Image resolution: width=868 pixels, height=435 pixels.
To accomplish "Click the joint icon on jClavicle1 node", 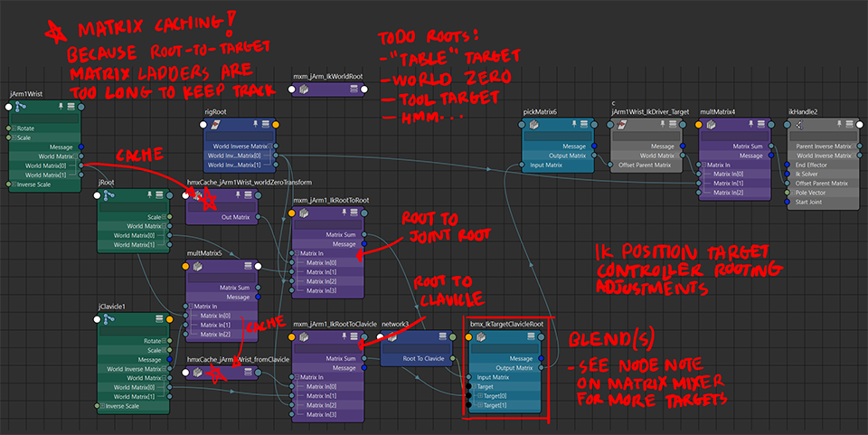I will tap(109, 320).
